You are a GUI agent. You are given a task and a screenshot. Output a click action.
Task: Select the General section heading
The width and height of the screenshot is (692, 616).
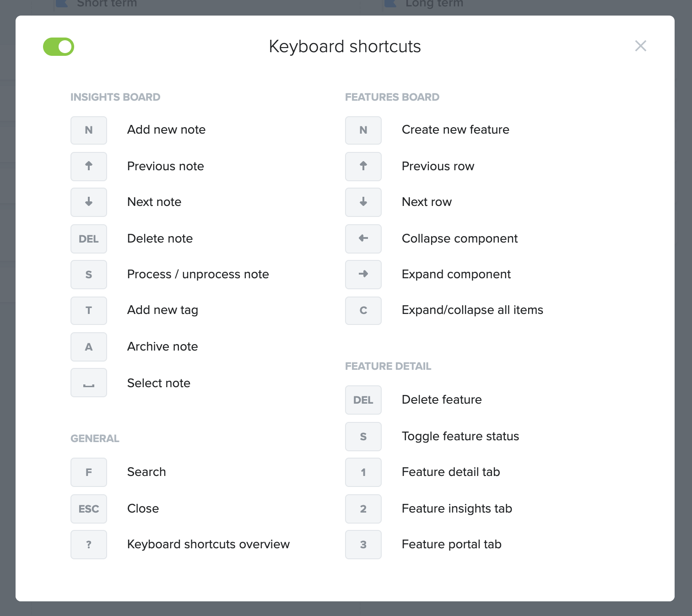tap(95, 438)
